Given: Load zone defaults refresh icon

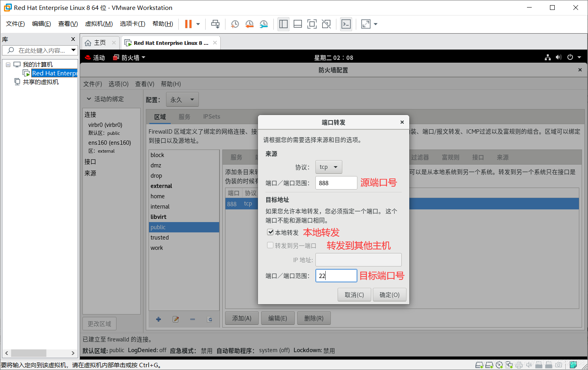Looking at the screenshot, I should (x=210, y=319).
